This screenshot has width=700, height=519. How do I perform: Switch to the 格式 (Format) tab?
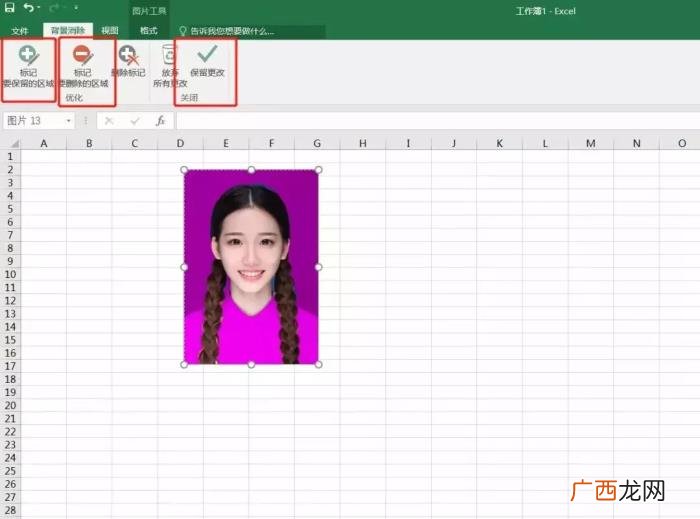pos(149,30)
